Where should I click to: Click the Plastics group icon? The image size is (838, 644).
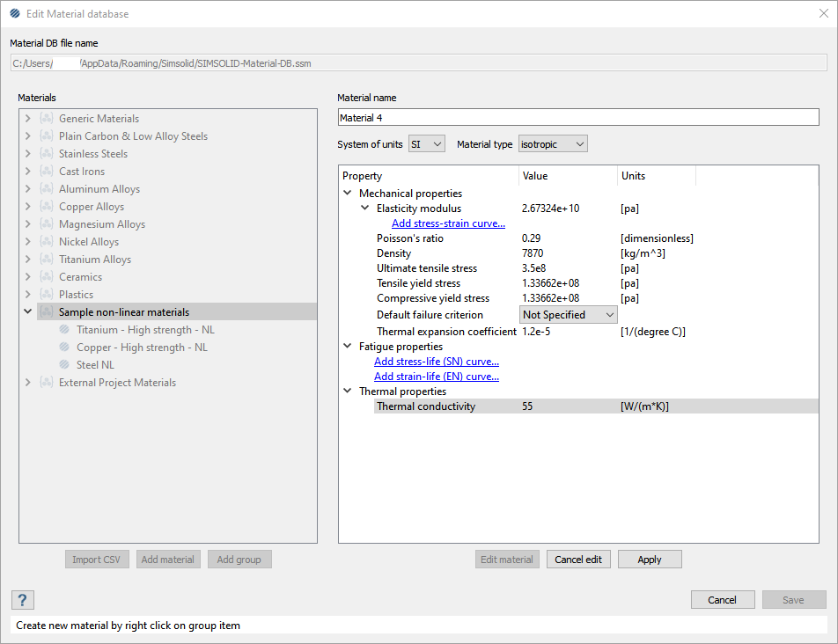47,295
